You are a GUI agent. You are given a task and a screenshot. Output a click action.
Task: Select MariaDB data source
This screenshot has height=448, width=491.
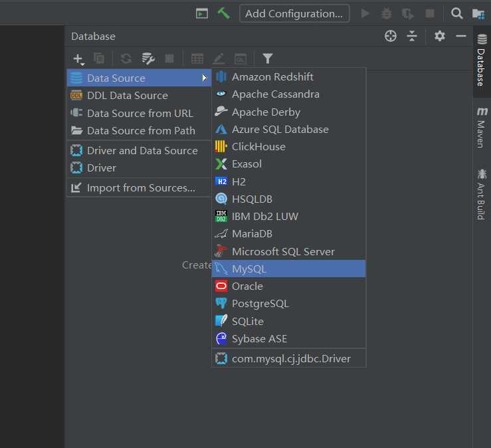point(289,234)
